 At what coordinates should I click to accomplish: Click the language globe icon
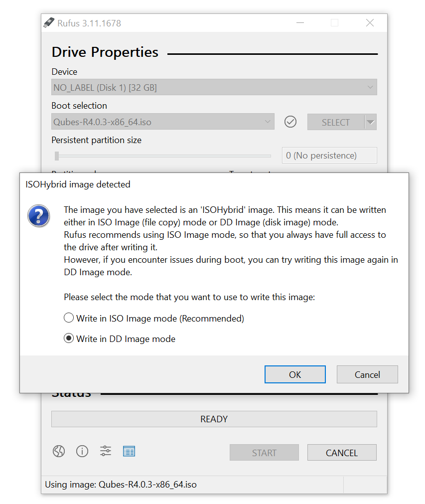click(x=59, y=451)
